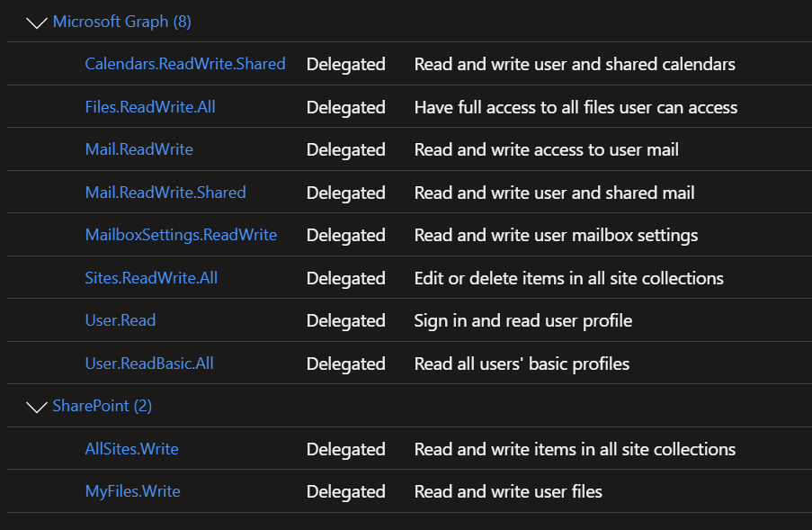Screen dimensions: 812x530
Task: Open the Microsoft Graph (8) heading link
Action: click(122, 22)
